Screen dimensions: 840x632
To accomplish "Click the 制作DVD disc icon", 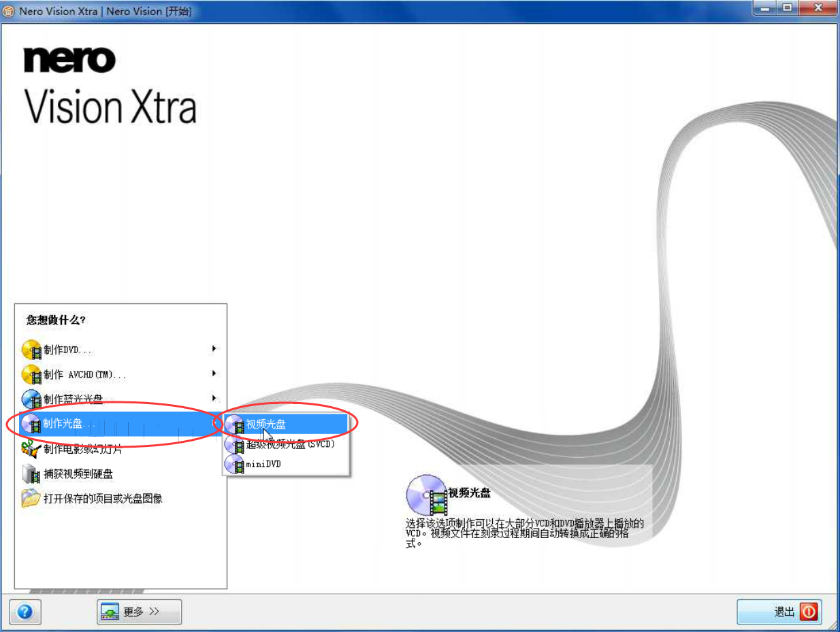I will click(x=31, y=350).
